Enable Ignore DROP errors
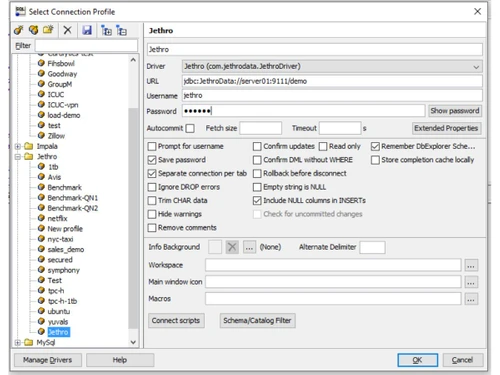Viewport: 500px width, 375px height. 152,187
